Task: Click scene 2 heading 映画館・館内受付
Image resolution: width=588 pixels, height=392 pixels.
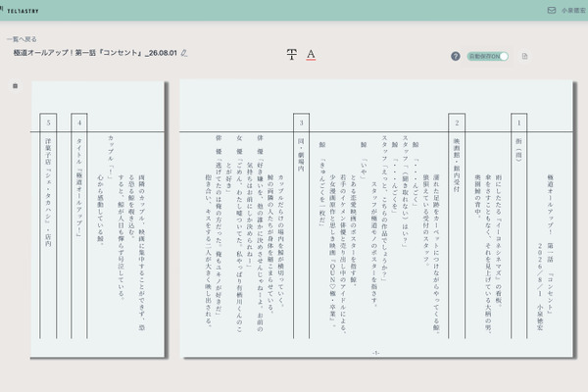Action: coord(457,165)
